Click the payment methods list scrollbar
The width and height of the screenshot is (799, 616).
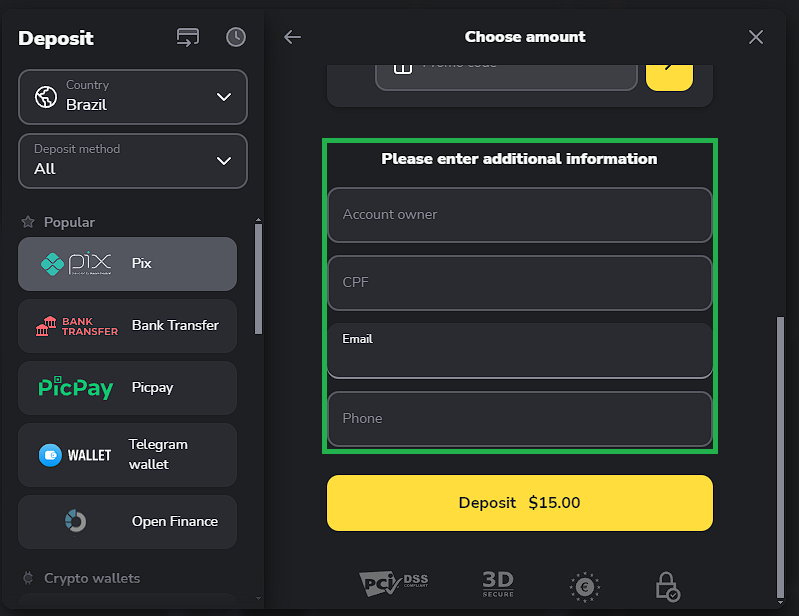click(259, 280)
